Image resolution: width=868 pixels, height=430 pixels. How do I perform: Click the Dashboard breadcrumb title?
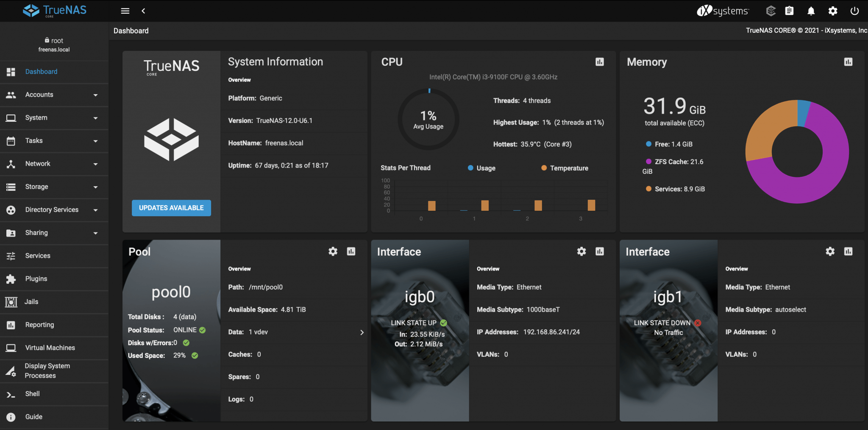pos(131,31)
